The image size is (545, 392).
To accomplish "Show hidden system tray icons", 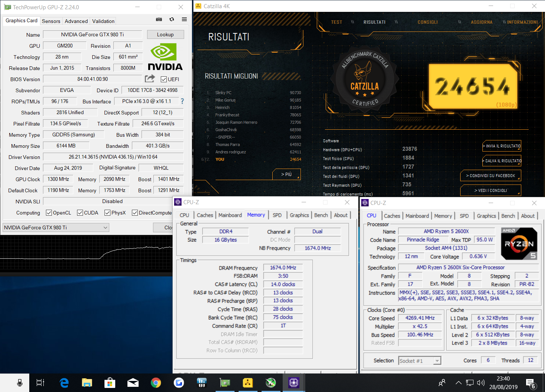I will pyautogui.click(x=459, y=383).
